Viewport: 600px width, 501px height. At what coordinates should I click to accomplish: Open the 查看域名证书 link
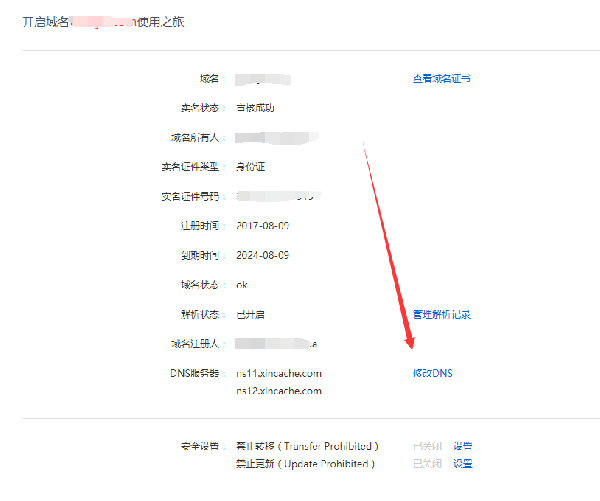442,78
